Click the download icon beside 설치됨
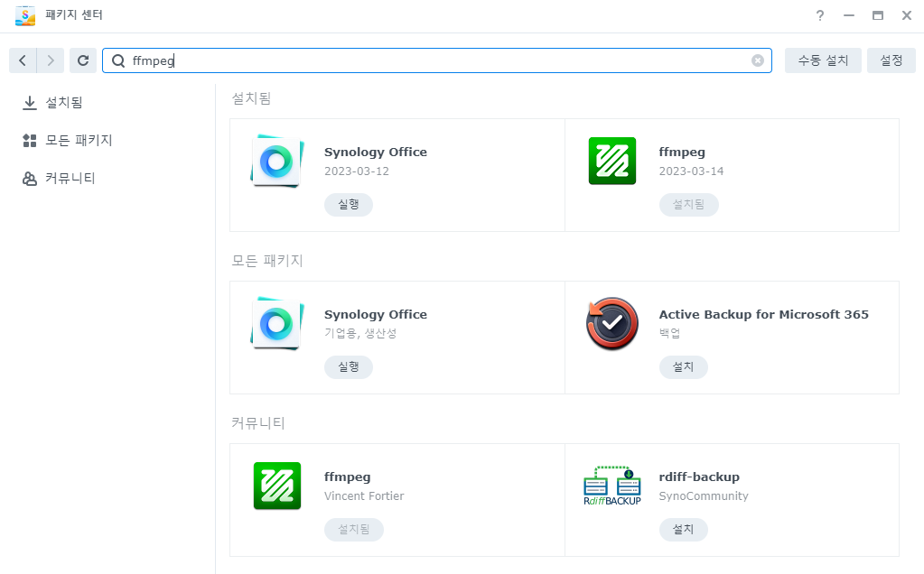924x574 pixels. (30, 103)
